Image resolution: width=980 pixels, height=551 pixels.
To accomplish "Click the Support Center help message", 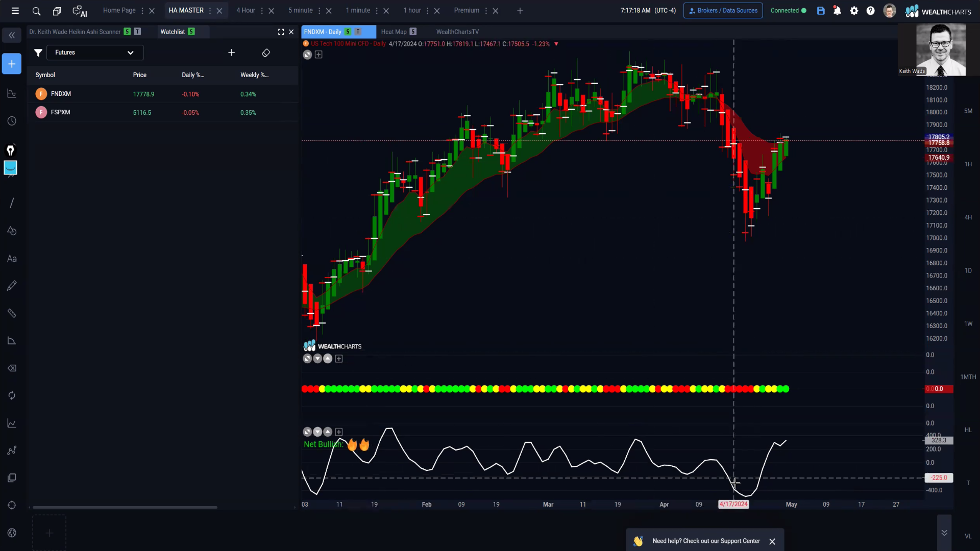I will pyautogui.click(x=706, y=541).
